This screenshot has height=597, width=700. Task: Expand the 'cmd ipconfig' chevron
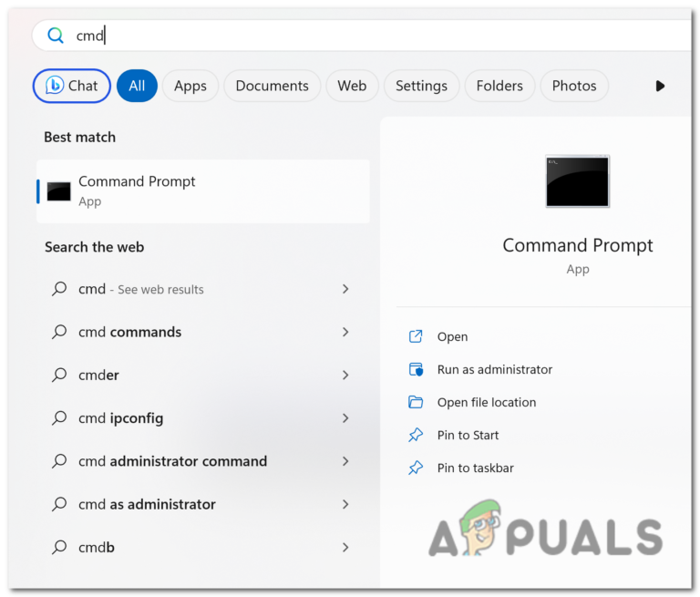pos(345,418)
